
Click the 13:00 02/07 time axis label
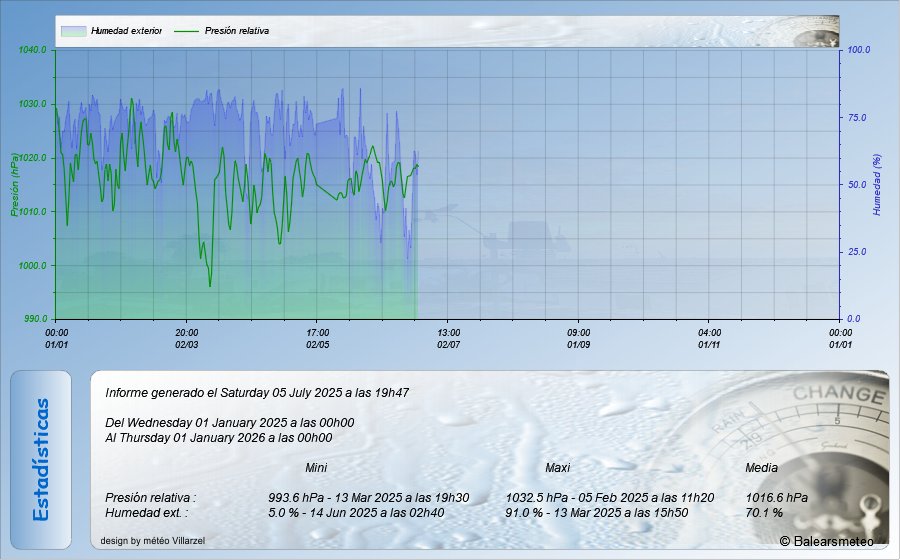448,339
